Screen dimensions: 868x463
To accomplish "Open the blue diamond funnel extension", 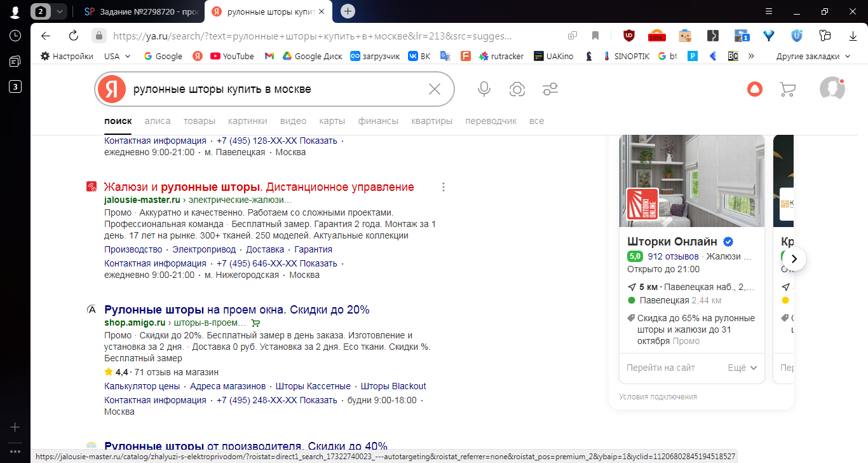I will coord(769,36).
